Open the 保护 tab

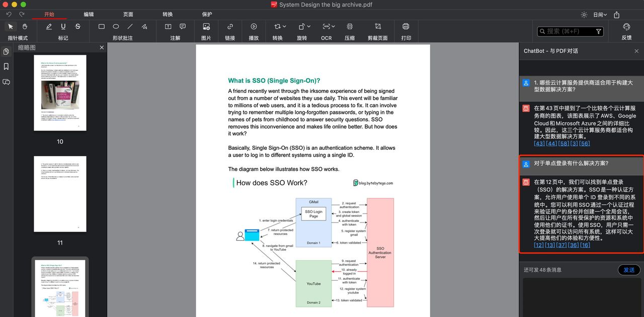tap(207, 15)
